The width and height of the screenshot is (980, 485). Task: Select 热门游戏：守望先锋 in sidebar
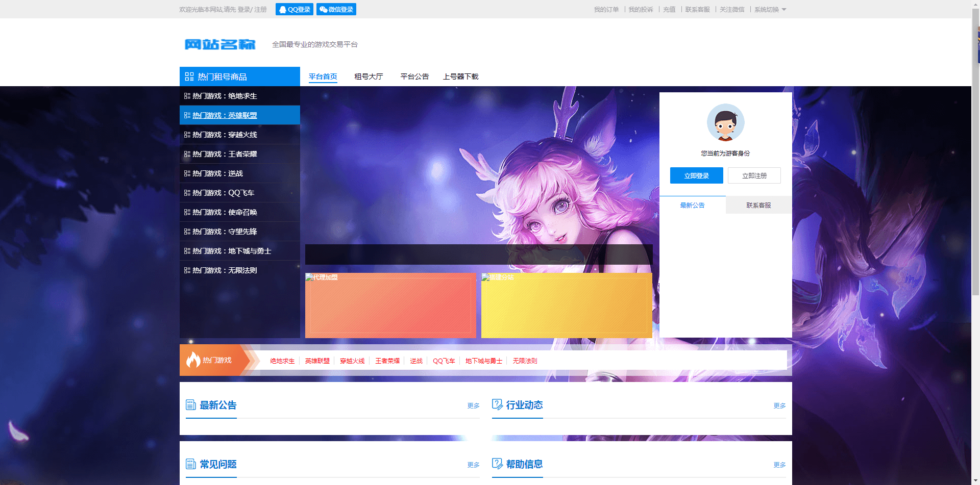coord(240,232)
